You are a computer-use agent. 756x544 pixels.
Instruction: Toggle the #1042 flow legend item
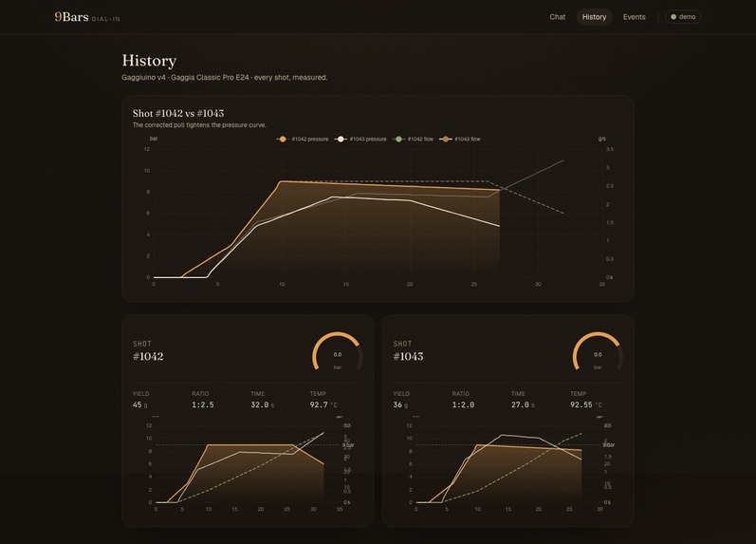[413, 139]
